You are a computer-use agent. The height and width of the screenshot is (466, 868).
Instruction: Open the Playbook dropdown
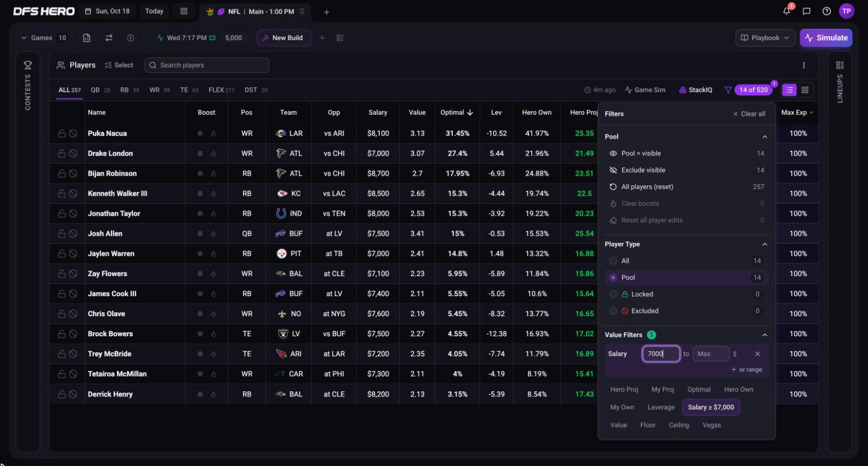pyautogui.click(x=765, y=38)
